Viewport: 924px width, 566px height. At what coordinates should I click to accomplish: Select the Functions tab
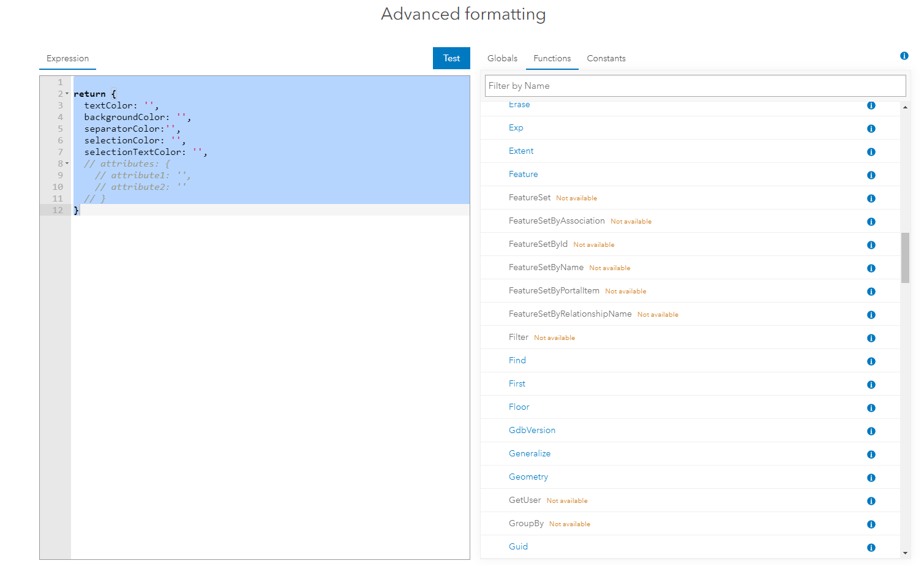coord(552,58)
